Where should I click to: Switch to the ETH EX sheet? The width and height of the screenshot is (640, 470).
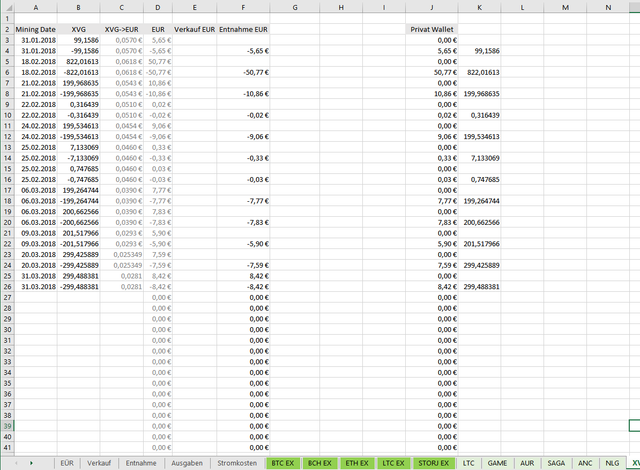(x=357, y=463)
